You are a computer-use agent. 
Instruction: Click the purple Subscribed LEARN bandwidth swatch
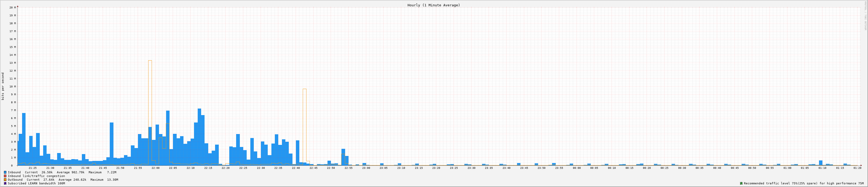[5, 183]
